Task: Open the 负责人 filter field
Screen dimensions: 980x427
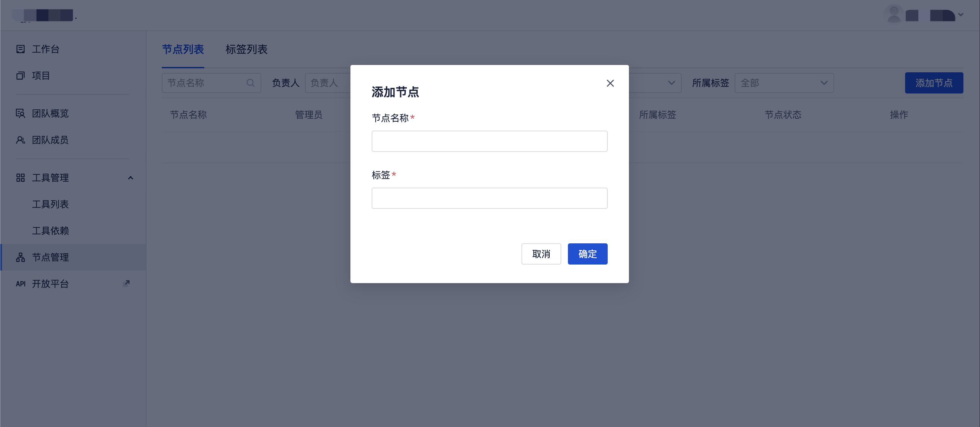Action: click(328, 83)
